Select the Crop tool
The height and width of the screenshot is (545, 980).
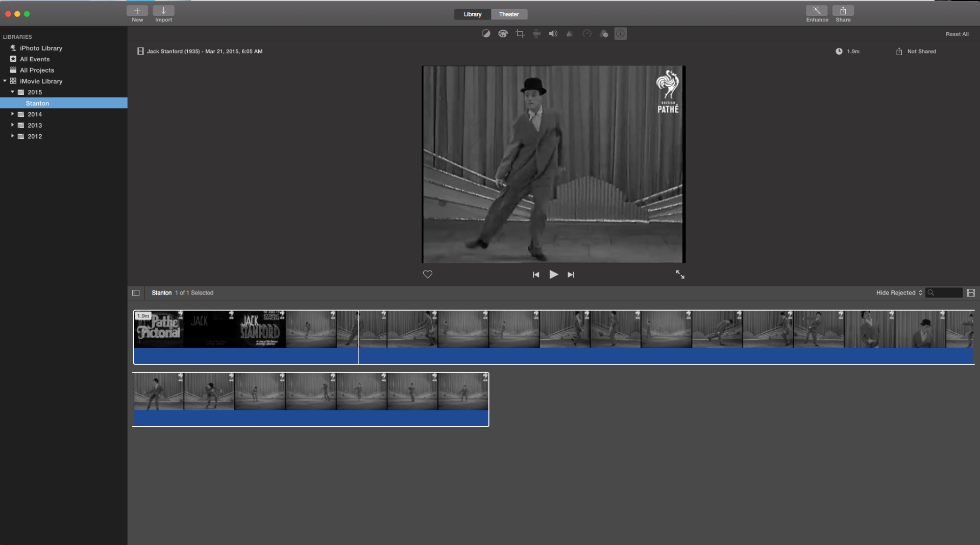pos(520,34)
